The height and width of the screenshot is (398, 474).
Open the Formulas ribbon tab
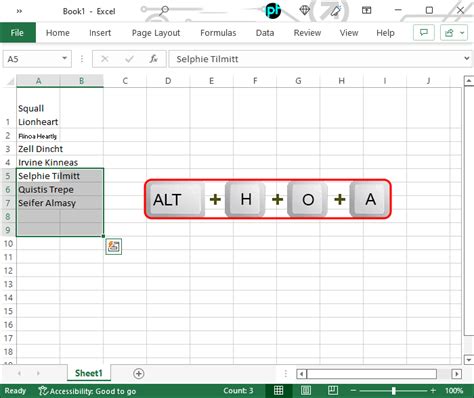pos(218,33)
